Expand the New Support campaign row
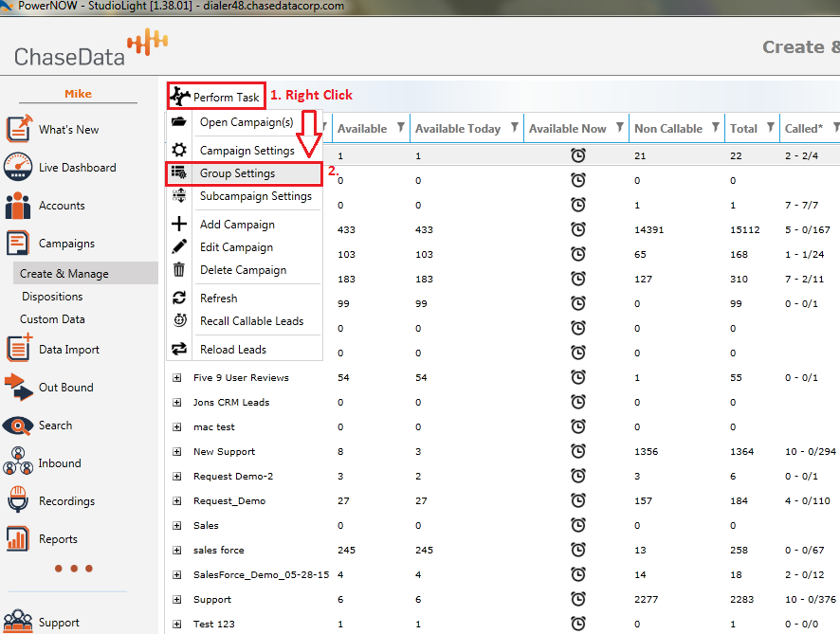This screenshot has height=634, width=840. coord(176,452)
